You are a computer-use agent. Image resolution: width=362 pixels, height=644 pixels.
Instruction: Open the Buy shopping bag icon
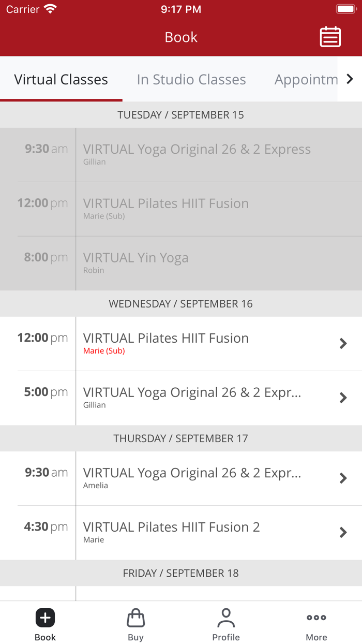tap(135, 617)
